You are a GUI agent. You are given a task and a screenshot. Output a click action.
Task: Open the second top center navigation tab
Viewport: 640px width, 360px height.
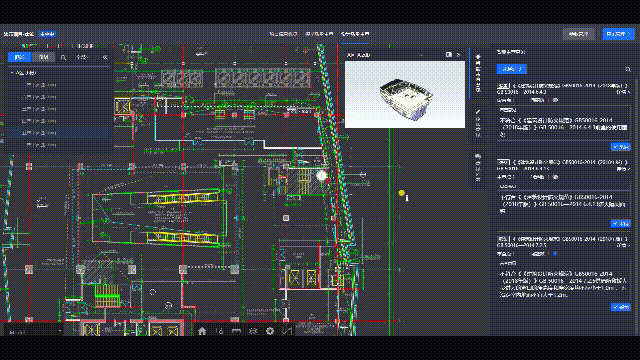319,34
